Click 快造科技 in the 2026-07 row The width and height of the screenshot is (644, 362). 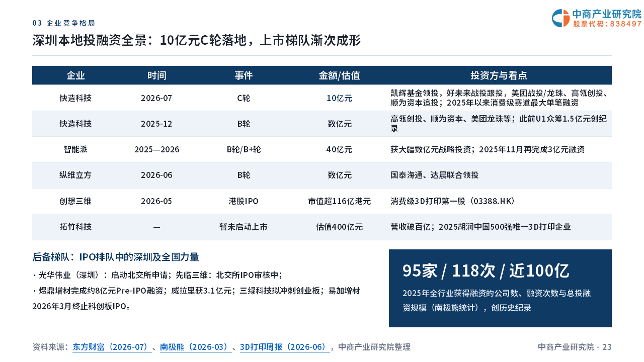[x=75, y=98]
